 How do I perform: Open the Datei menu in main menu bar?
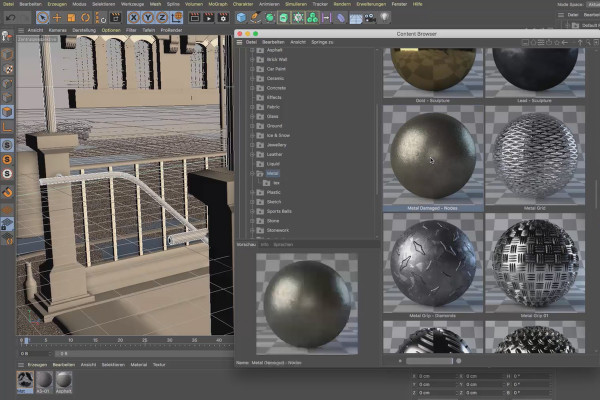point(8,4)
